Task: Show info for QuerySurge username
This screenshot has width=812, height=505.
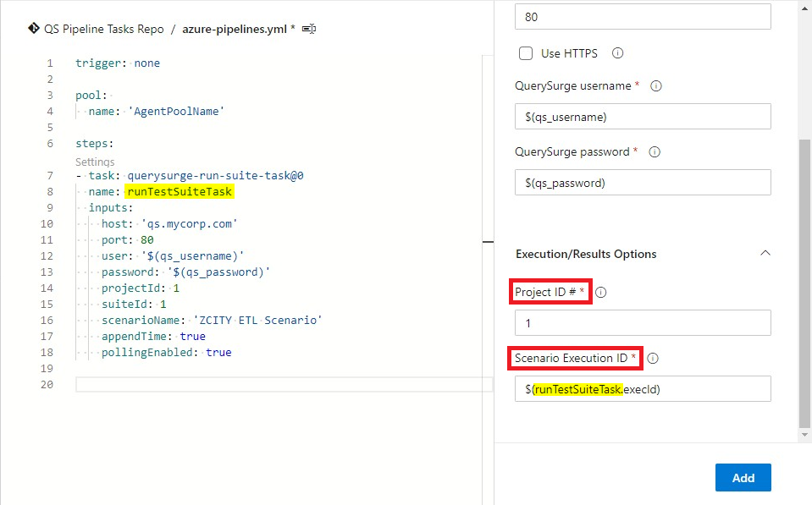Action: [x=656, y=86]
